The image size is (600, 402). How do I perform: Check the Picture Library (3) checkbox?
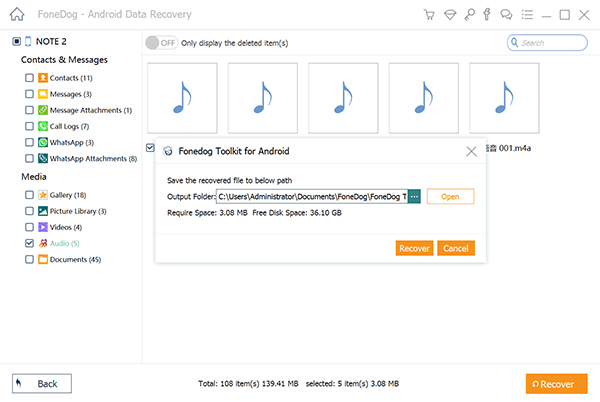coord(29,211)
